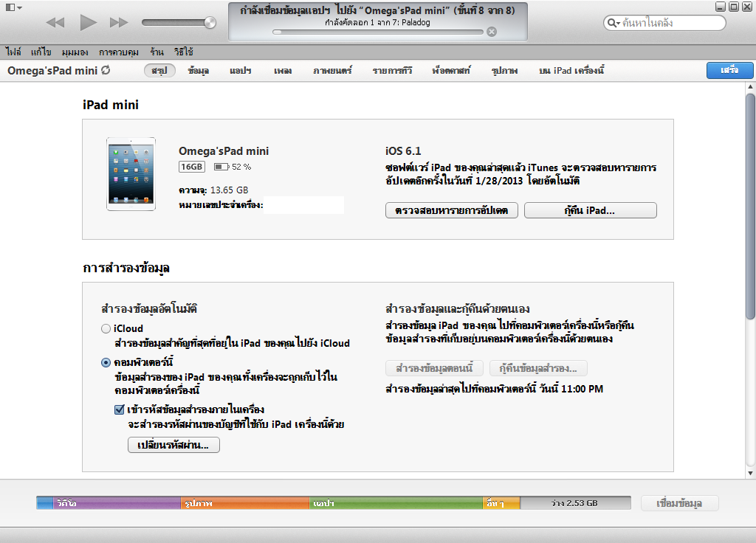The width and height of the screenshot is (756, 543).
Task: Click the หมายเลขประจำเครื่อง serial number label
Action: pos(221,205)
